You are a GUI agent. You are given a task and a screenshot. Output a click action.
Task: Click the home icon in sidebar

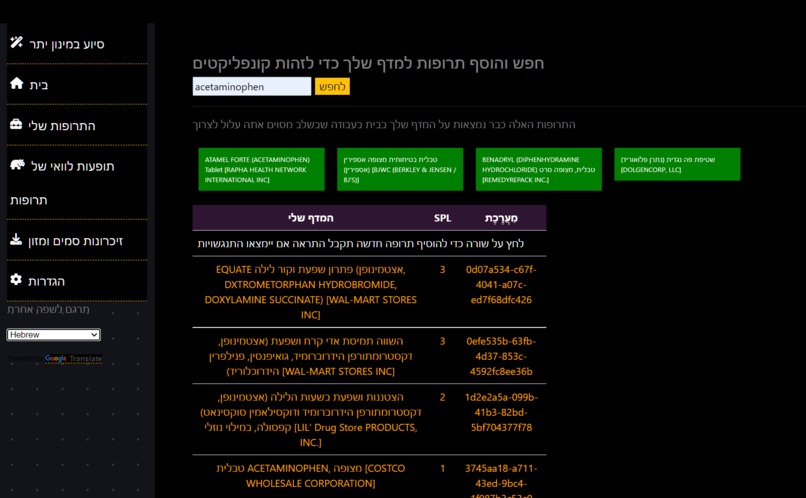point(16,83)
